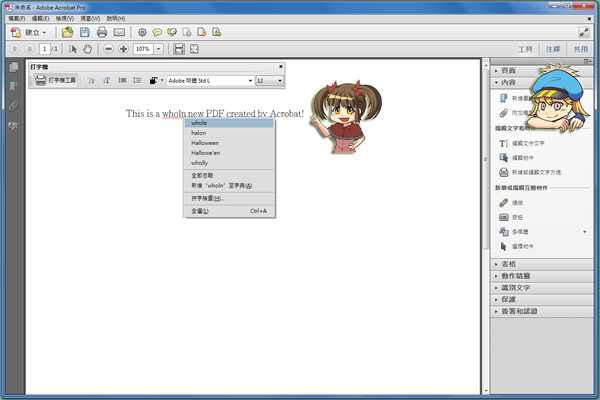Image resolution: width=600 pixels, height=400 pixels.
Task: Choose 'wholly' spelling suggestion
Action: (x=229, y=163)
